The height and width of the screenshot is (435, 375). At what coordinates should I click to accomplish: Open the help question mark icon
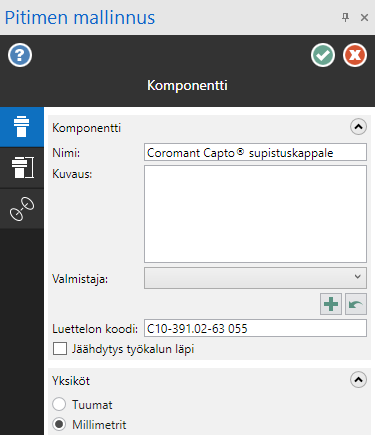point(20,55)
